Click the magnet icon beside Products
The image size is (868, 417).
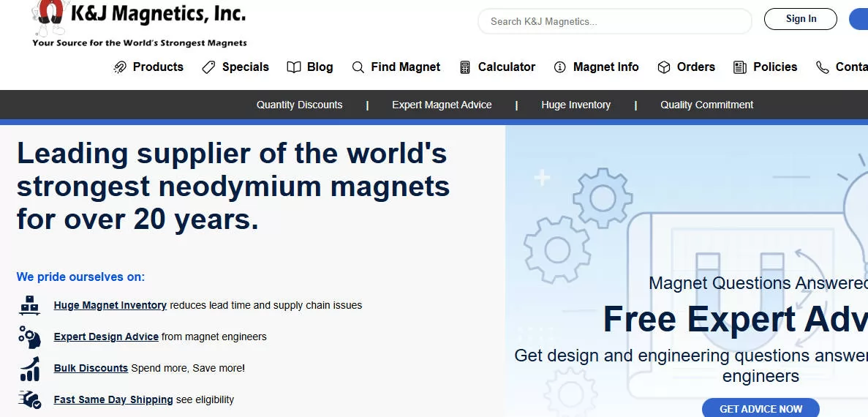point(120,67)
